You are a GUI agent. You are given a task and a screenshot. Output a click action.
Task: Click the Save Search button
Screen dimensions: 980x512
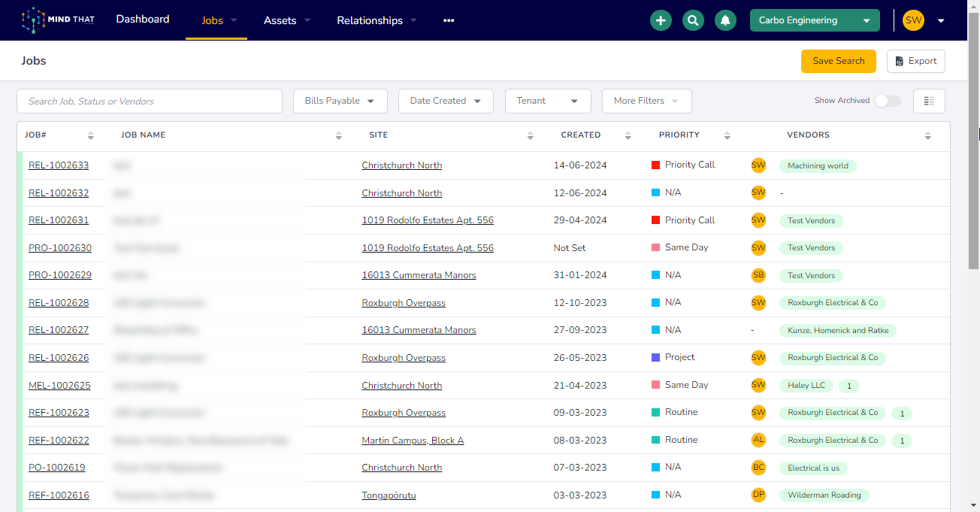pos(839,61)
